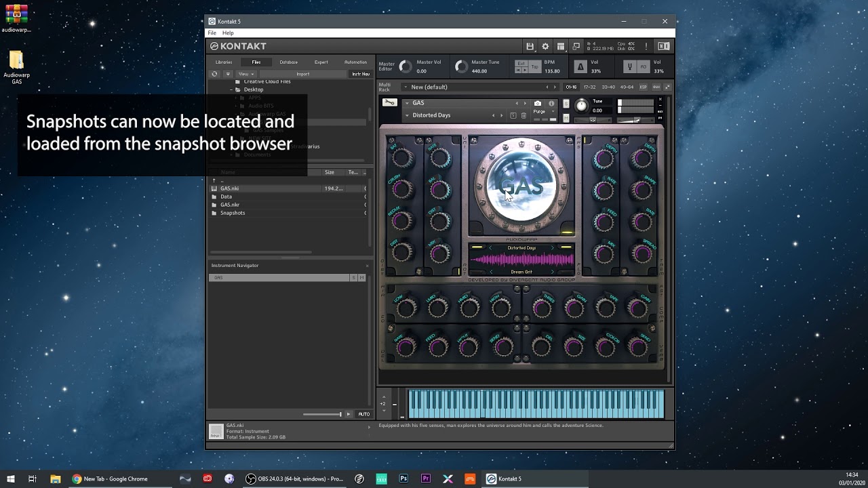
Task: Collapse the Desktop folder tree node
Action: point(231,89)
